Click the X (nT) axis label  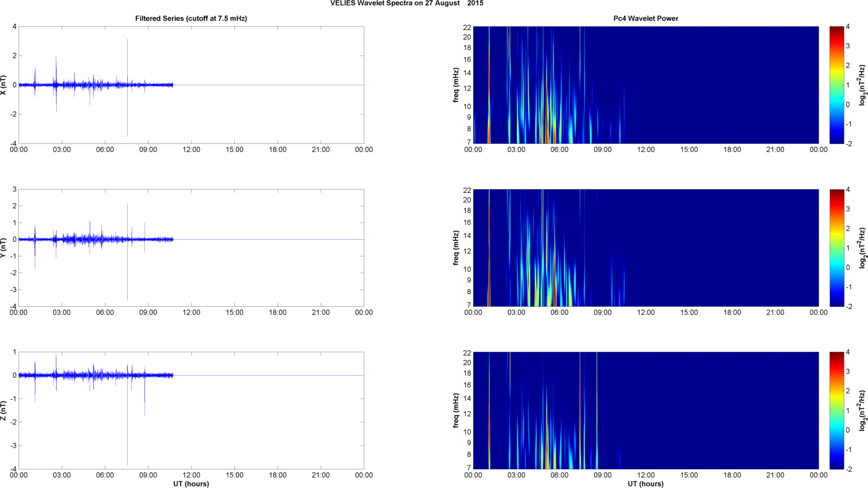coord(4,85)
